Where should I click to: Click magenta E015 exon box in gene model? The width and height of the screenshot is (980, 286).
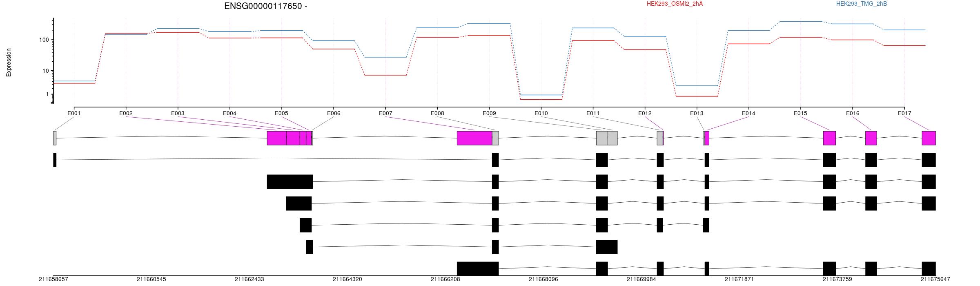click(829, 138)
